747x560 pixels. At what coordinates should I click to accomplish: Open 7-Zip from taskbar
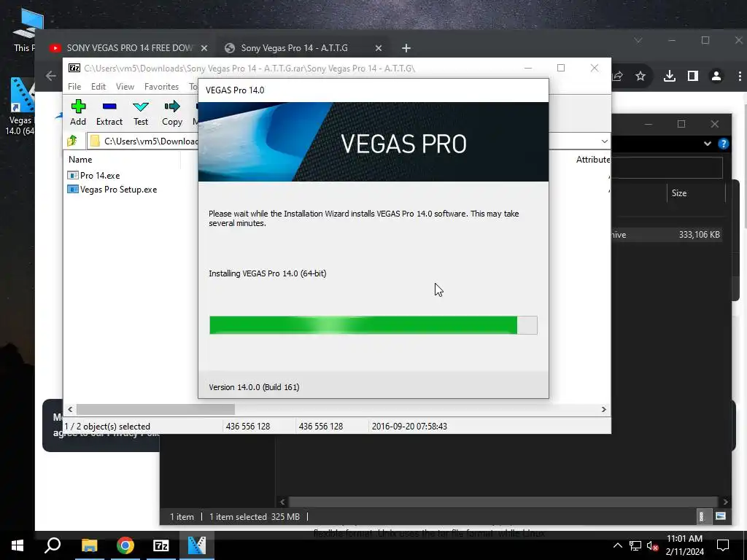(161, 545)
